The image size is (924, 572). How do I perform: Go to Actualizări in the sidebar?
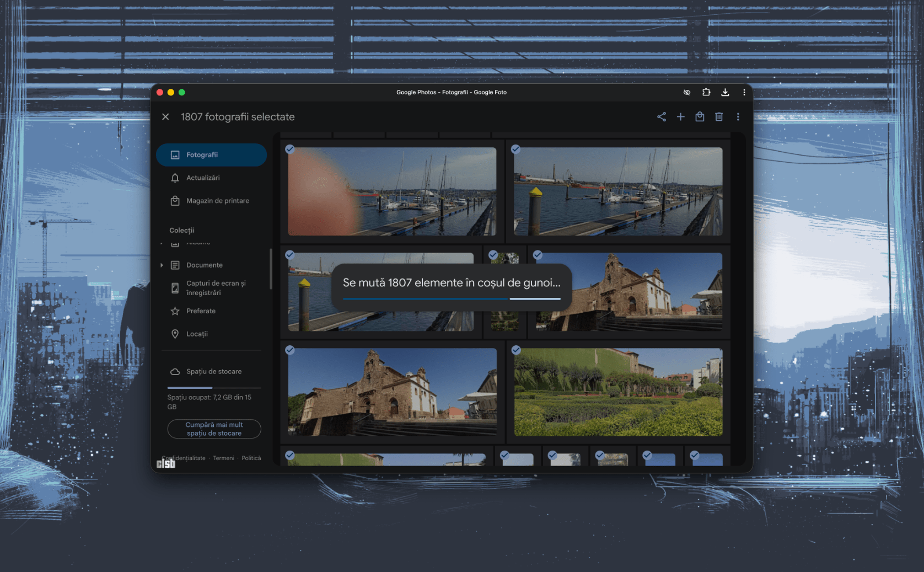(x=203, y=178)
